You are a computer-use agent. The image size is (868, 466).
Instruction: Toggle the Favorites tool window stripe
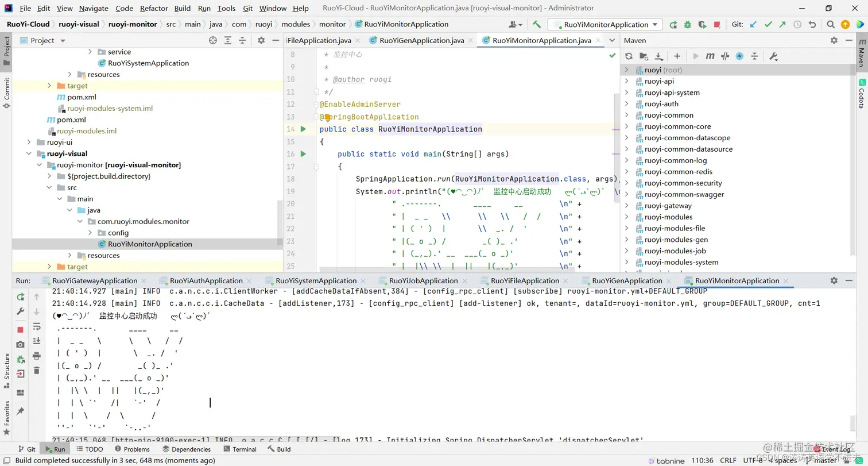[6, 418]
